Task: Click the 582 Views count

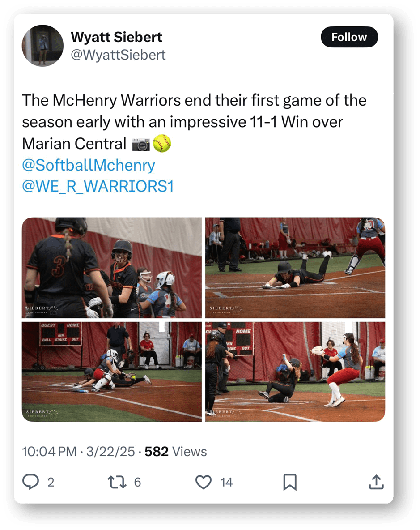Action: 176,452
